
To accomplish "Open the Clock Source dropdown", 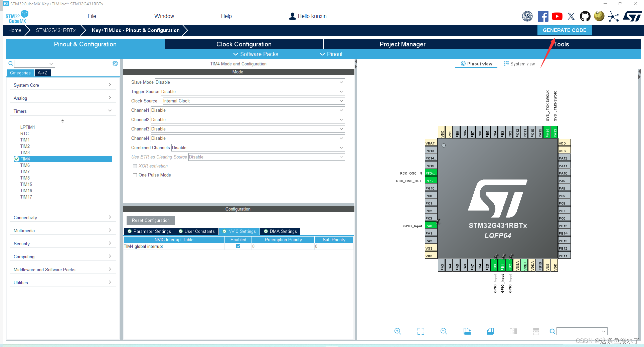I will pos(254,101).
